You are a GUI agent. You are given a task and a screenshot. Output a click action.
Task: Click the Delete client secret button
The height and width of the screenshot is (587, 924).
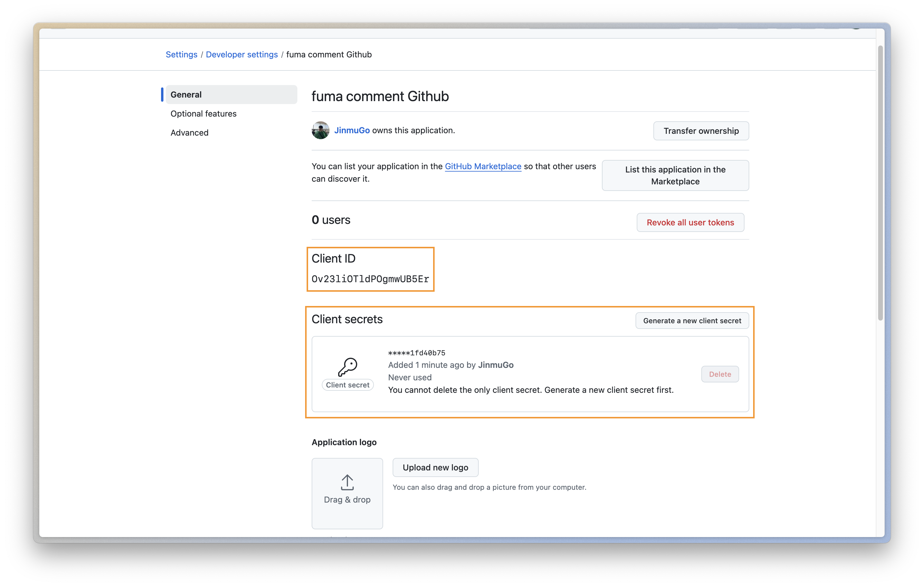point(719,374)
